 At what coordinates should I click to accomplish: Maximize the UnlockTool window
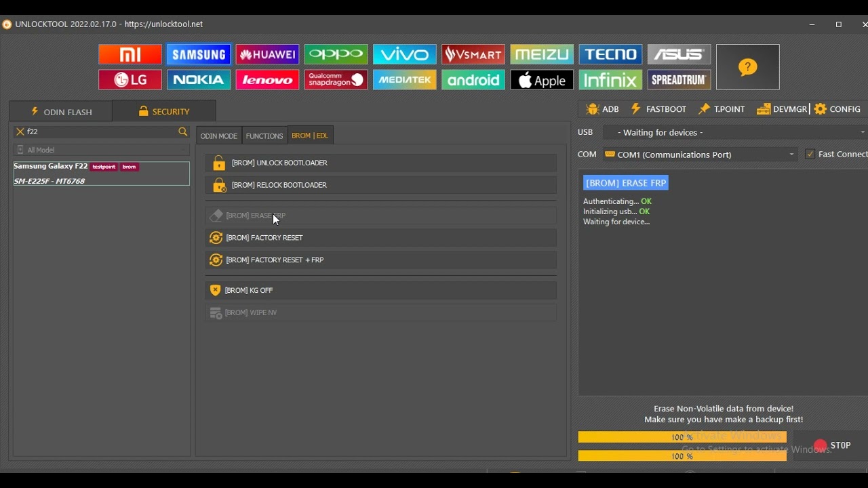839,24
